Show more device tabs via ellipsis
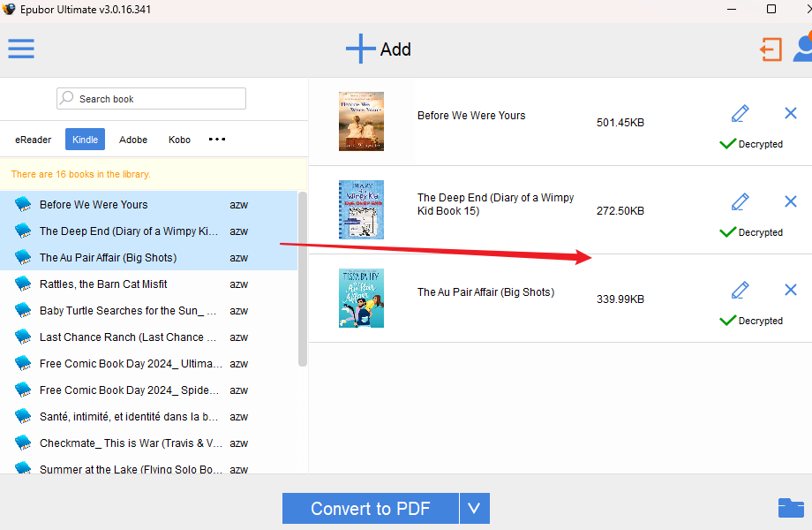The width and height of the screenshot is (812, 530). tap(217, 139)
